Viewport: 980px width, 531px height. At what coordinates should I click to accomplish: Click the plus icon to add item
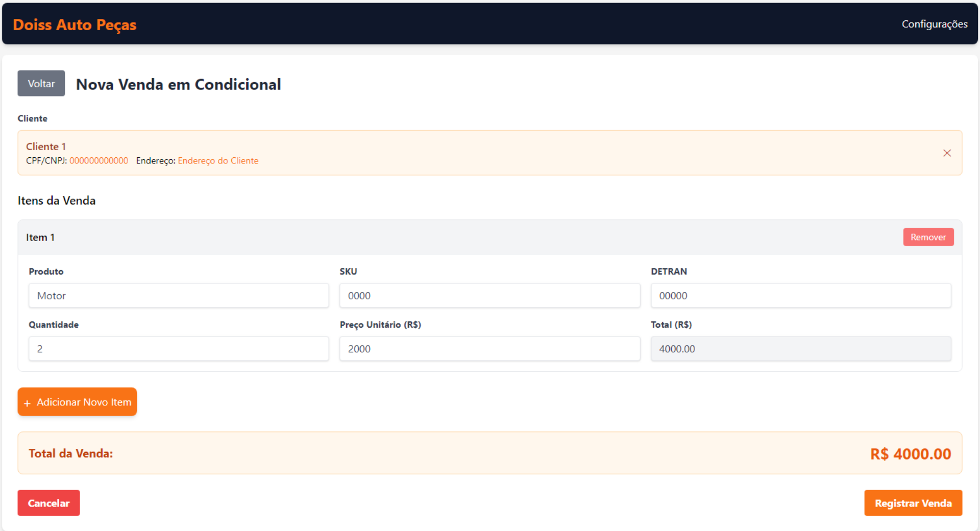coord(28,403)
